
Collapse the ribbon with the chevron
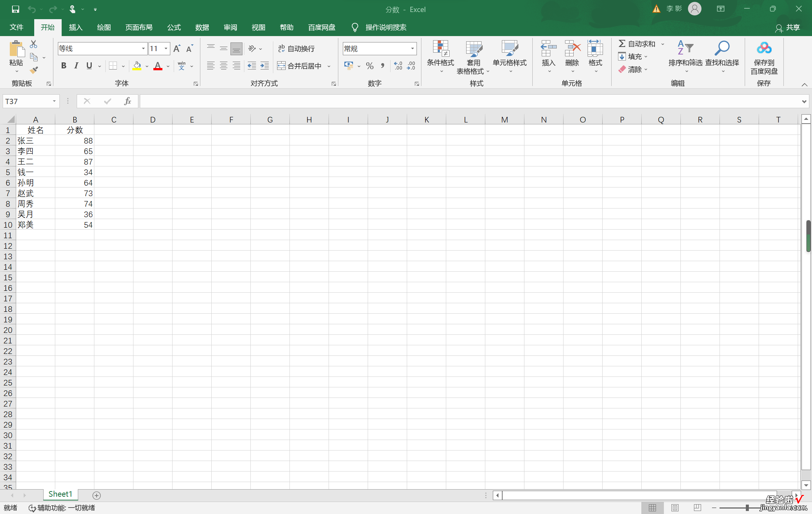click(x=804, y=85)
